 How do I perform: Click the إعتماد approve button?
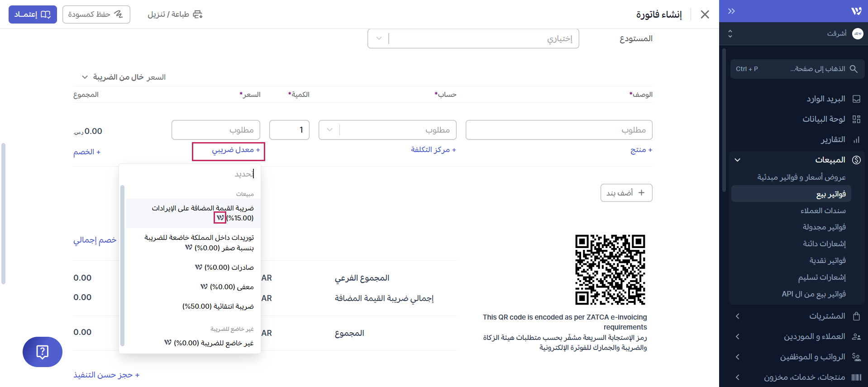pos(33,14)
